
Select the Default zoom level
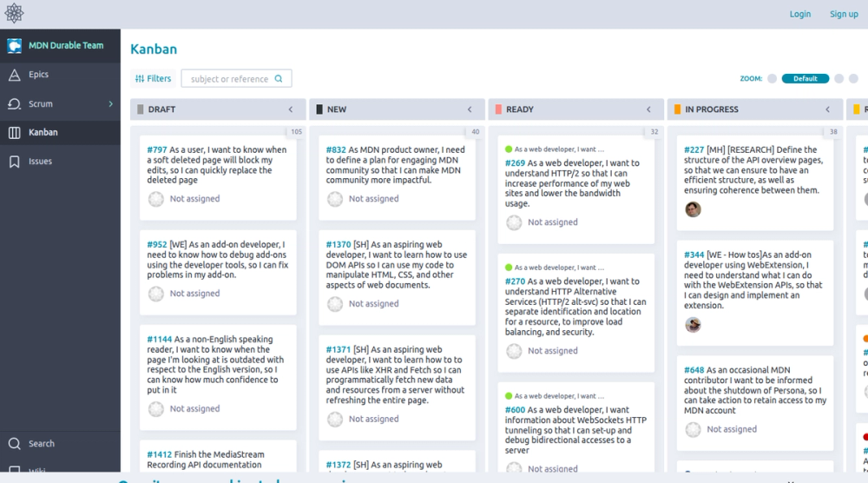pyautogui.click(x=806, y=79)
